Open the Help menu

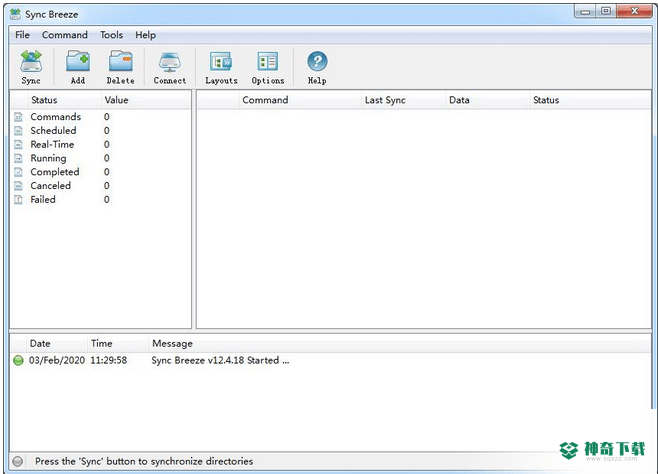[x=145, y=35]
